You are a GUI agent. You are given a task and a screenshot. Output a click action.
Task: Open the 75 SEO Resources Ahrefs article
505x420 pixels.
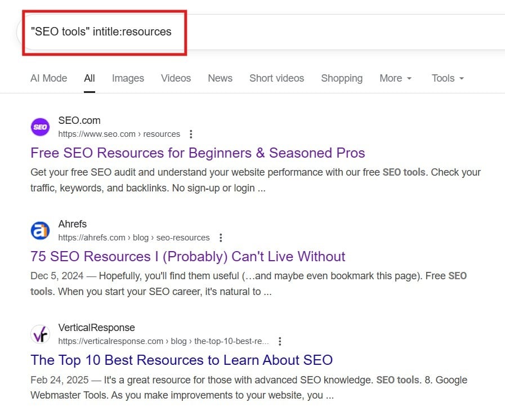click(187, 256)
